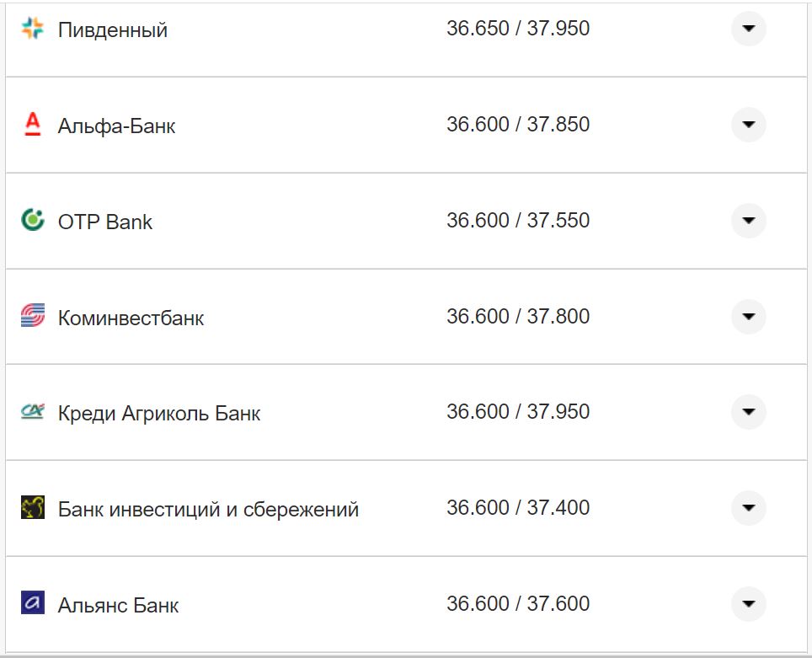Screen dimensions: 812x658
Task: Click the OTP Bank name label
Action: (104, 221)
